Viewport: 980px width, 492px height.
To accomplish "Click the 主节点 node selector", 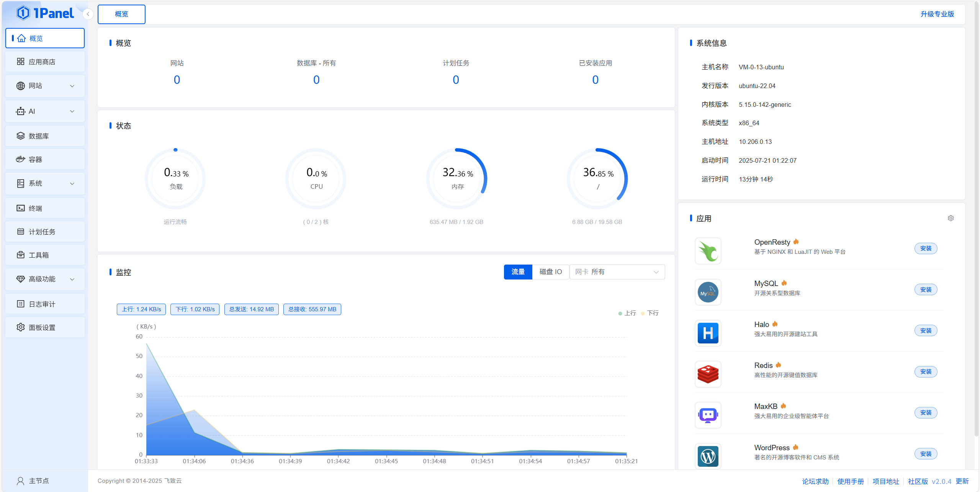I will click(x=38, y=481).
